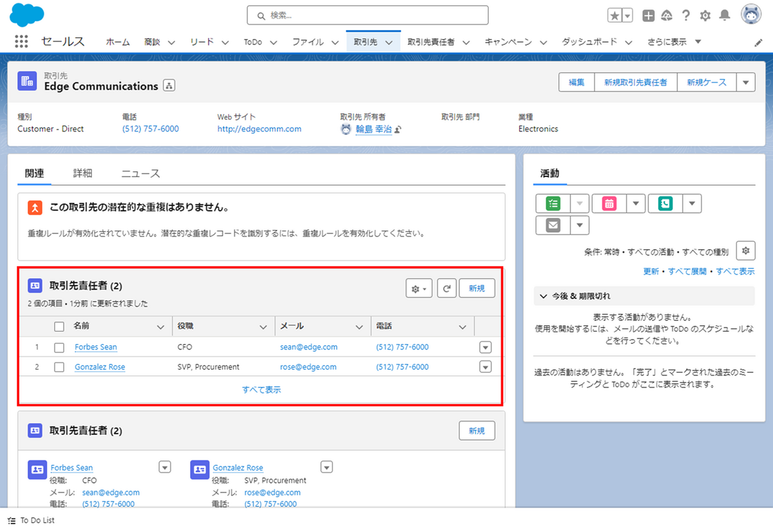The height and width of the screenshot is (532, 773).
Task: Click the pencil icon to edit navigation
Action: (758, 43)
